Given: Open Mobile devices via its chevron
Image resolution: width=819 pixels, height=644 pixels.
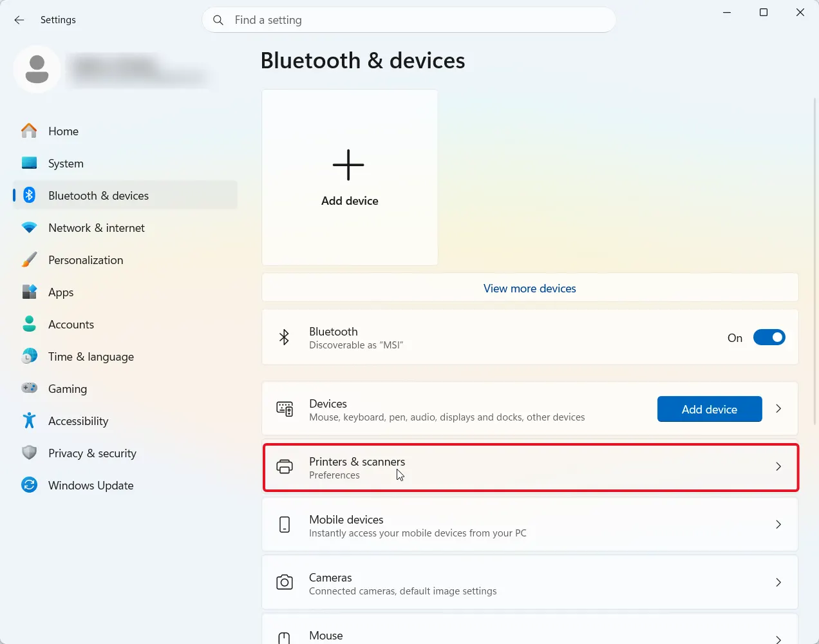Looking at the screenshot, I should pos(778,525).
